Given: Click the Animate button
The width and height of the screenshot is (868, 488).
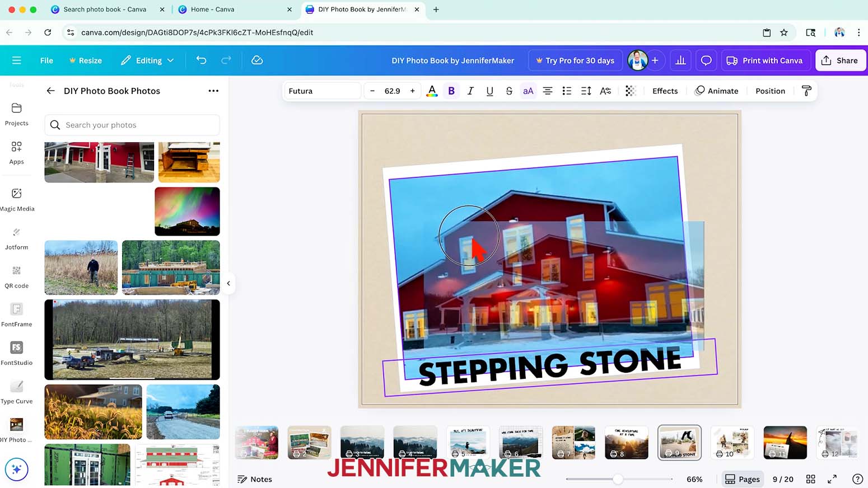Looking at the screenshot, I should pos(716,91).
